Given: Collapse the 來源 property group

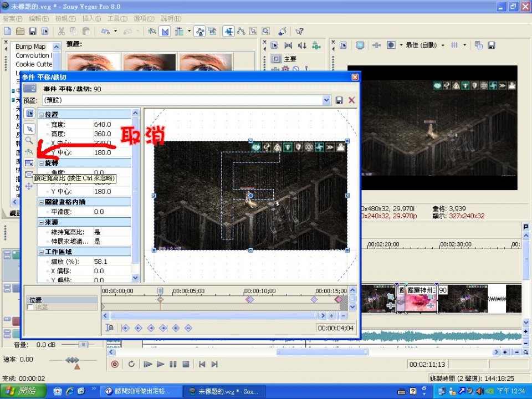Looking at the screenshot, I should click(x=41, y=222).
